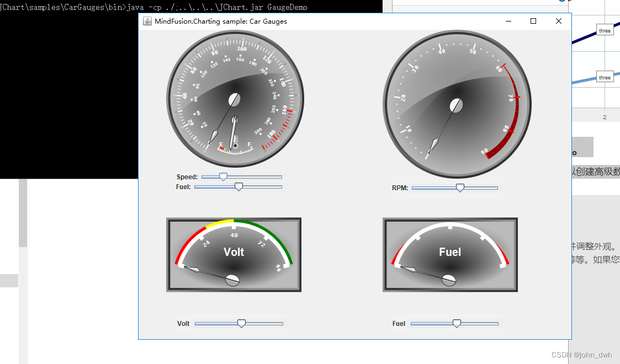620x364 pixels.
Task: Click the 'three' label on the background chart
Action: coord(604,30)
